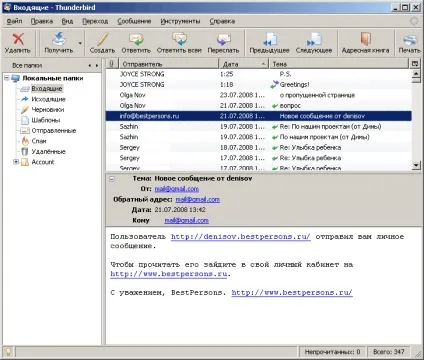Print the message with Печать
424x360 pixels.
click(410, 43)
